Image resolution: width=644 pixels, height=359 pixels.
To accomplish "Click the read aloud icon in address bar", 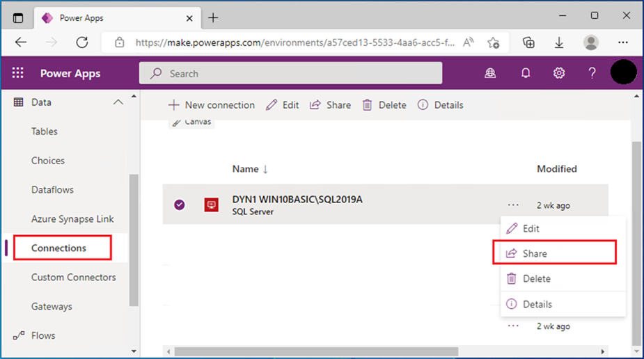I will 468,42.
